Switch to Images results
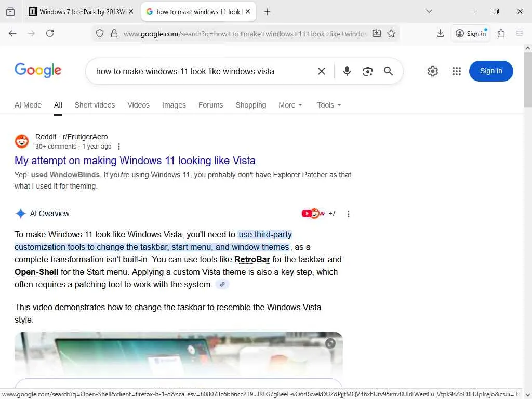Viewport: 532px width, 399px height. (174, 105)
